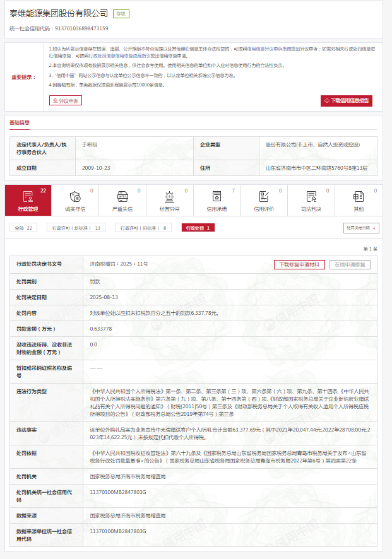Select the 其他 category icon
Viewport: 392px width, 559px height.
pyautogui.click(x=359, y=201)
